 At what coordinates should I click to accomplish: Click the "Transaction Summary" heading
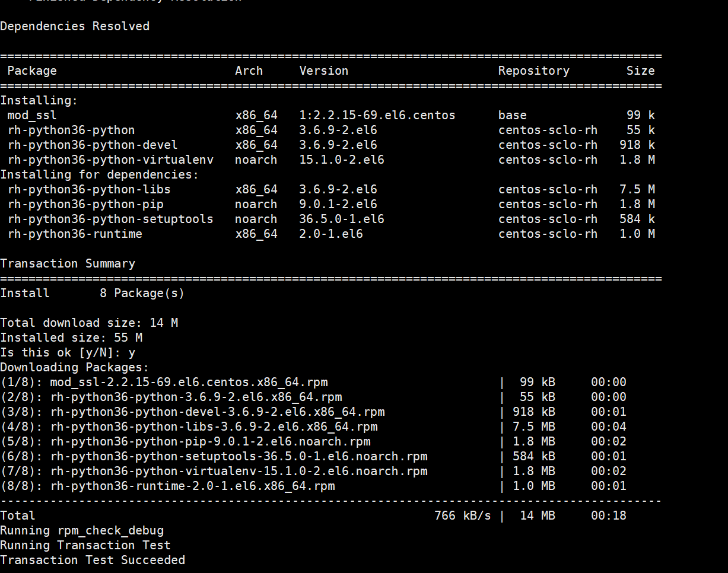click(x=68, y=263)
